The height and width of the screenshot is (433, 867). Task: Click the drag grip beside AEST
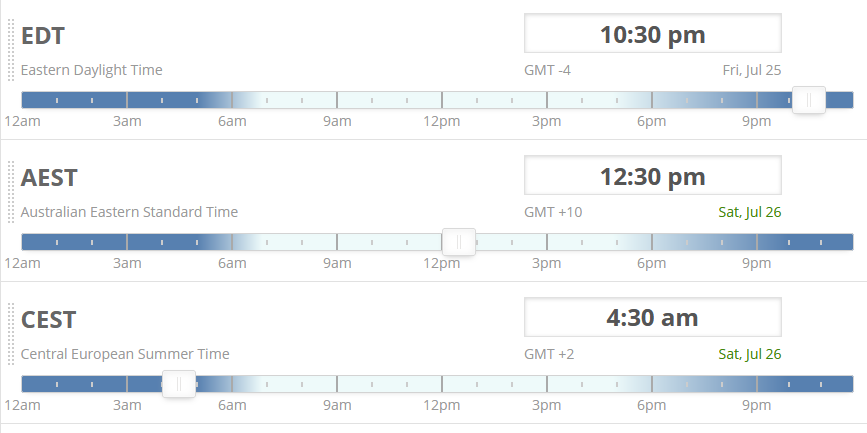pyautogui.click(x=10, y=190)
